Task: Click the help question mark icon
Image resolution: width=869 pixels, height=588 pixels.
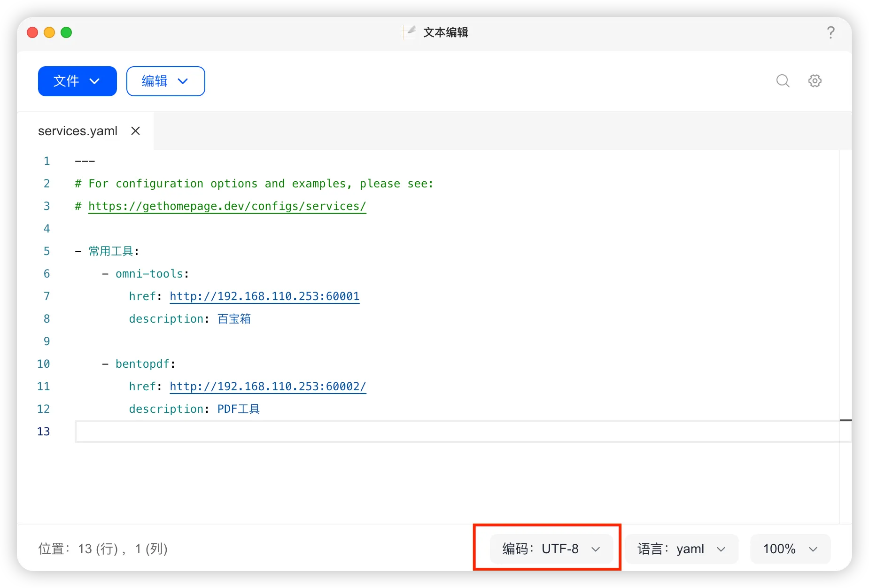Action: point(830,32)
